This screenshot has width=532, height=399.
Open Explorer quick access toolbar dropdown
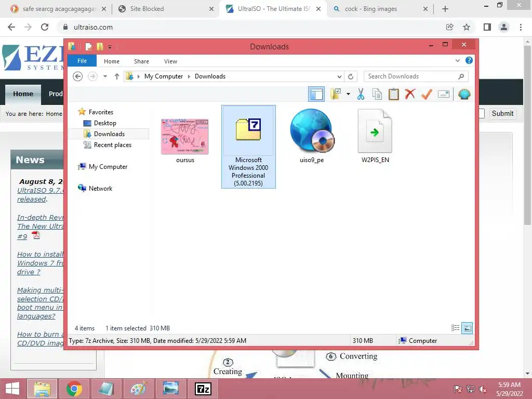click(110, 47)
